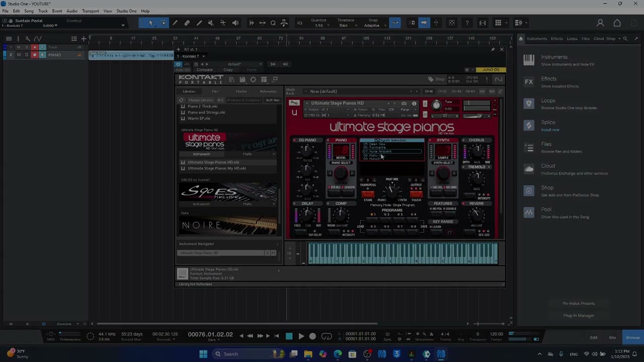This screenshot has width=644, height=362.
Task: Adjust the Reverb AMOUNT knob
Action: pyautogui.click(x=476, y=215)
